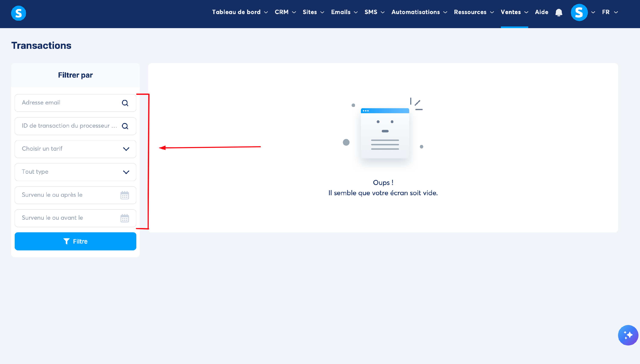The width and height of the screenshot is (640, 364).
Task: Focus the Adresse email input field
Action: tap(68, 103)
